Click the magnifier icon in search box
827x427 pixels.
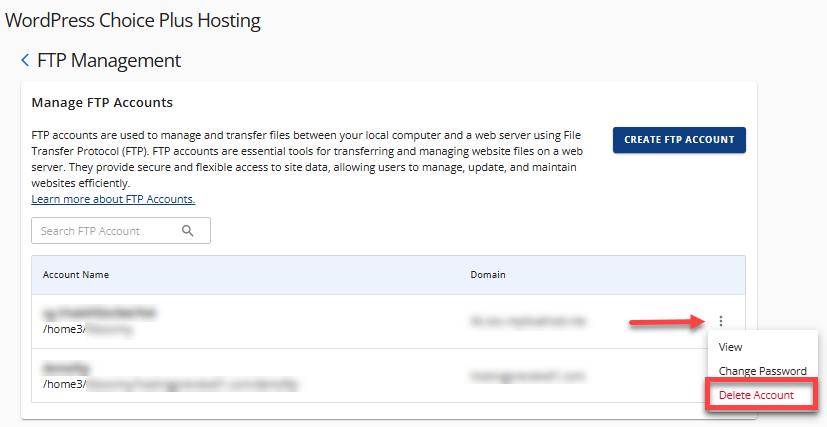(187, 231)
